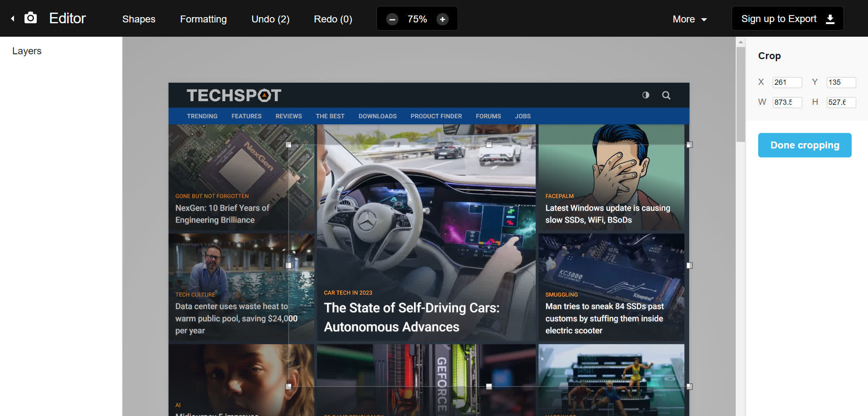868x416 pixels.
Task: Click the zoom out minus icon
Action: (392, 19)
